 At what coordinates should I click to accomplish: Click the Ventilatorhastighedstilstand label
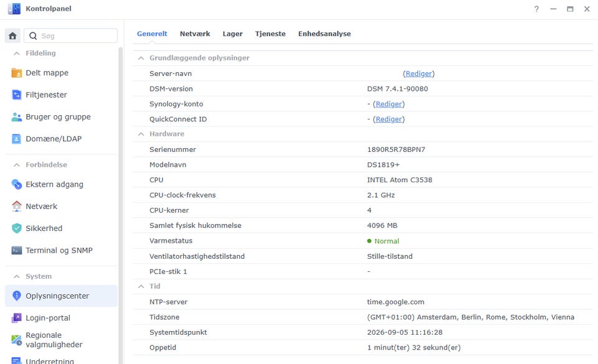tap(197, 256)
